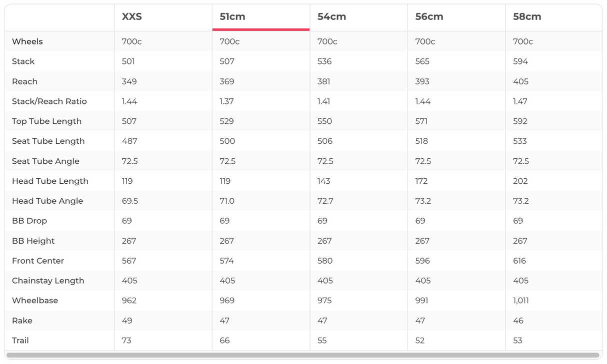
Task: Select the Trail row label
Action: click(x=20, y=341)
